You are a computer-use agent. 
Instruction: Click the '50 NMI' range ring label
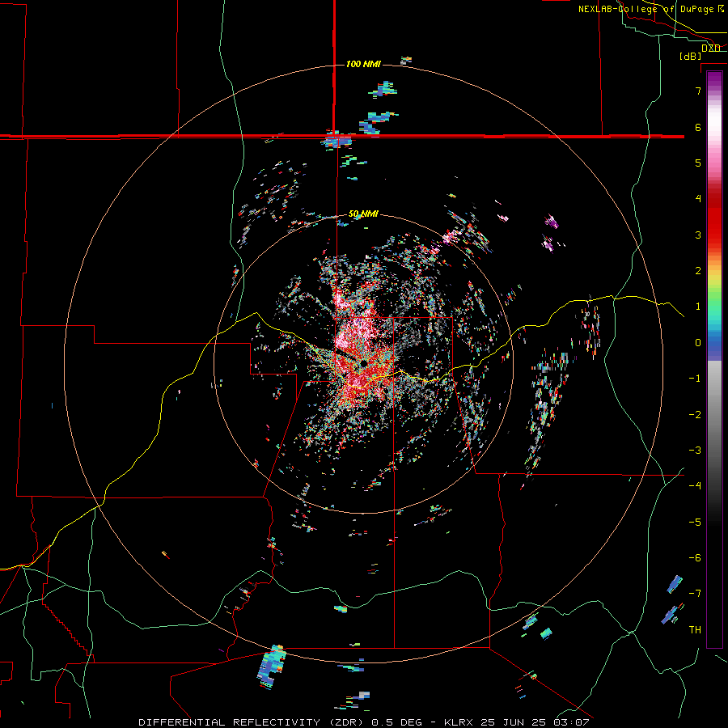(363, 214)
